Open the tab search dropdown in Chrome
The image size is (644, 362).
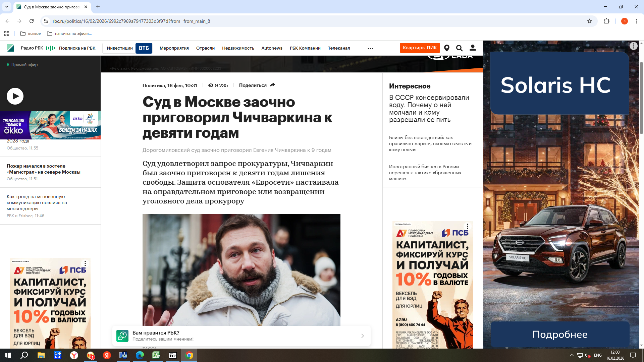6,7
